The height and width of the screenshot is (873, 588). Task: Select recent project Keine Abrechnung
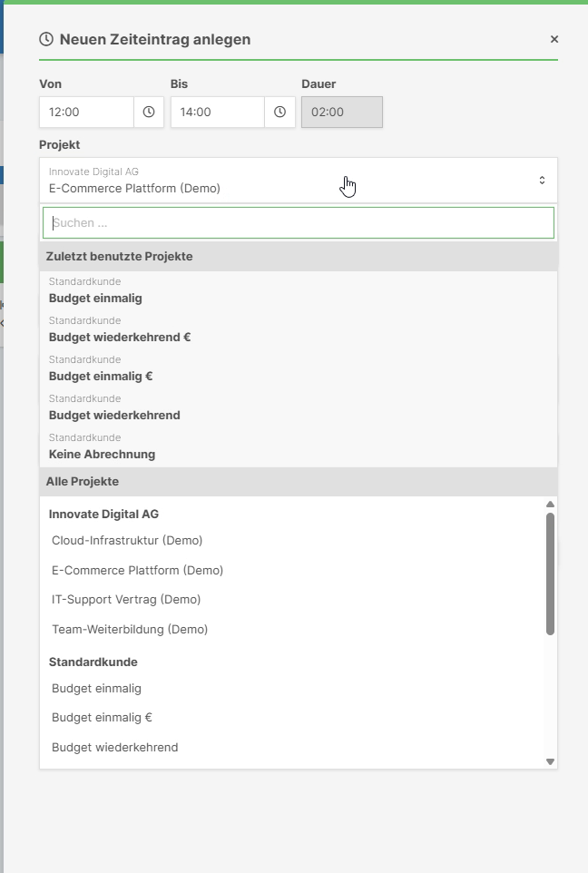pos(102,454)
